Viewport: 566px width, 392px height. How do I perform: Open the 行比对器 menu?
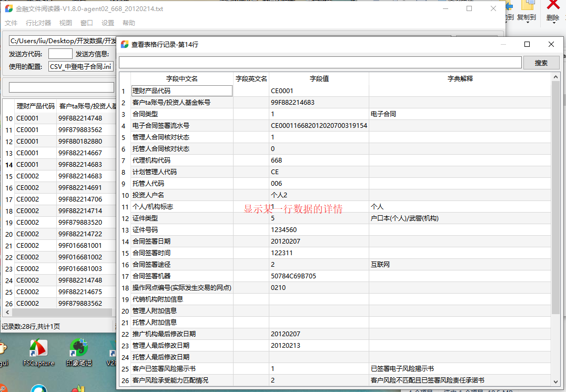pyautogui.click(x=38, y=23)
